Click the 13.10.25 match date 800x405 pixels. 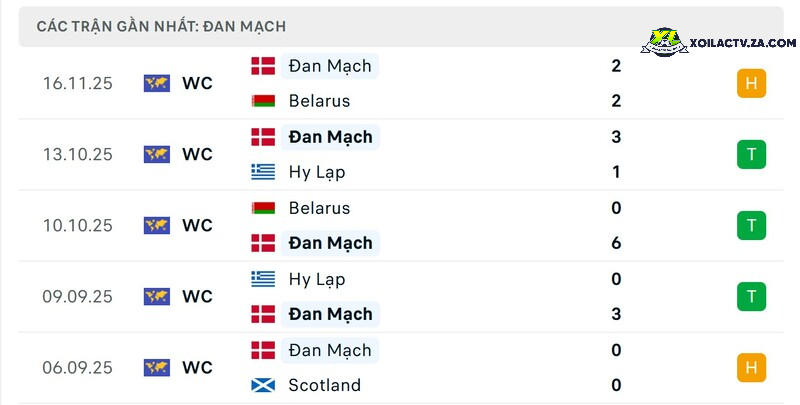pyautogui.click(x=78, y=154)
